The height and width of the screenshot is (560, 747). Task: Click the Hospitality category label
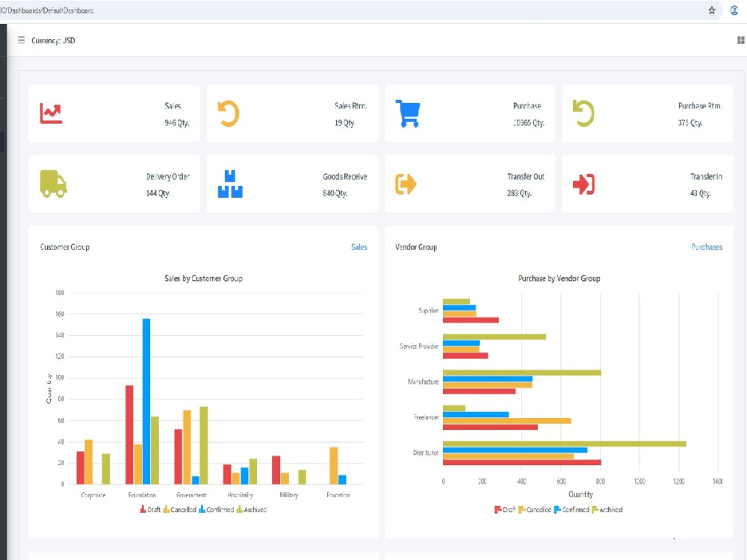click(240, 495)
